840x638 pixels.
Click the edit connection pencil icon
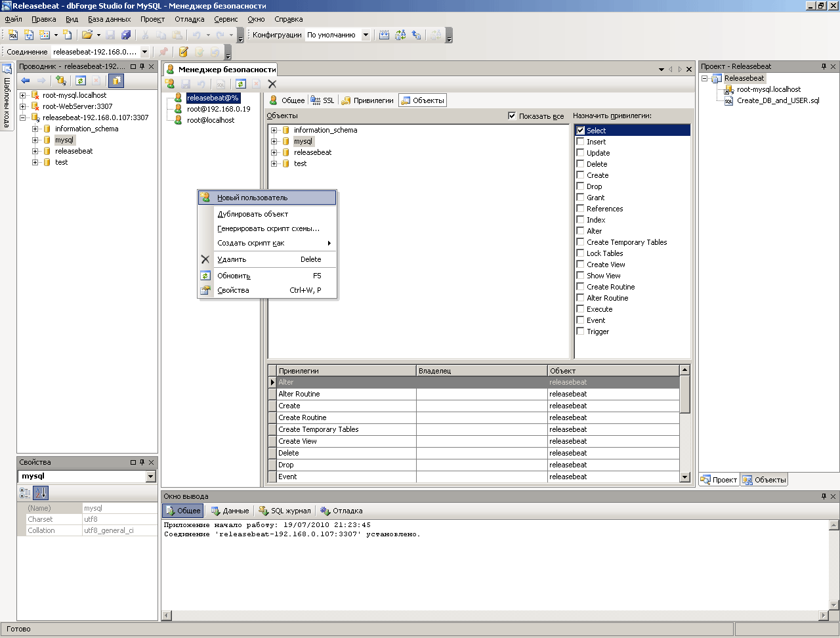tap(183, 52)
